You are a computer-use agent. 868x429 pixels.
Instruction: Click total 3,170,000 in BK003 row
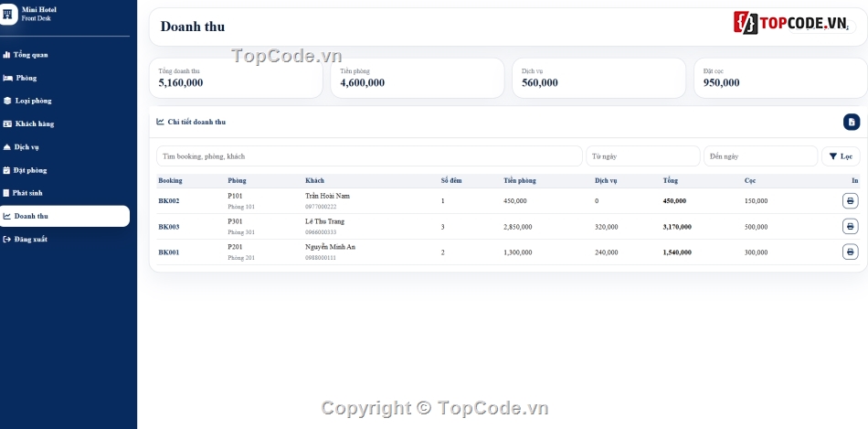click(x=677, y=227)
